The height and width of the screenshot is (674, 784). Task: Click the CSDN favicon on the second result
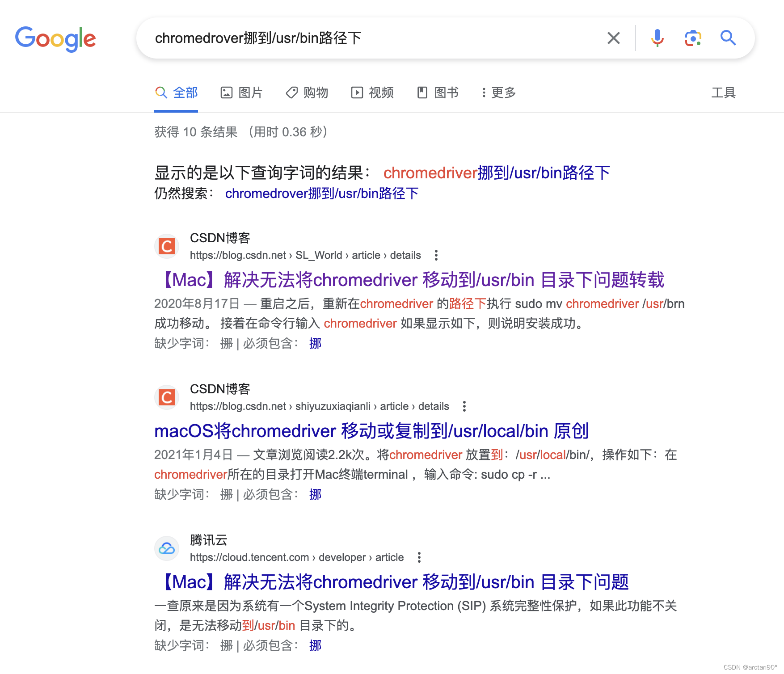point(166,397)
